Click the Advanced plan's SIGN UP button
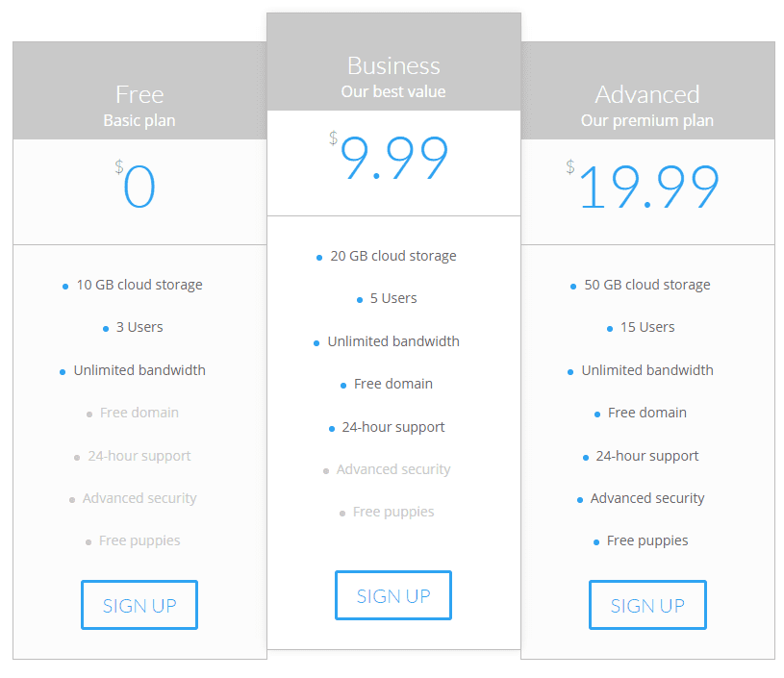This screenshot has height=678, width=784. [x=647, y=605]
